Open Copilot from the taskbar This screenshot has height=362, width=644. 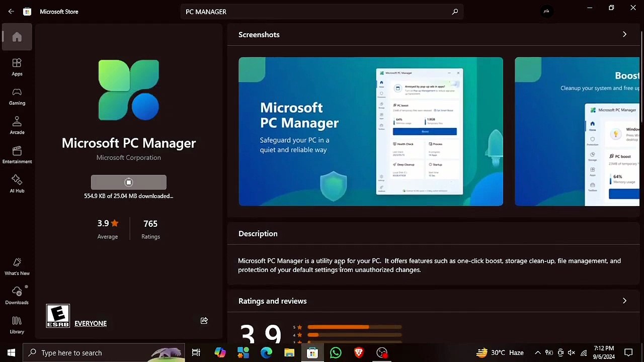click(x=220, y=353)
